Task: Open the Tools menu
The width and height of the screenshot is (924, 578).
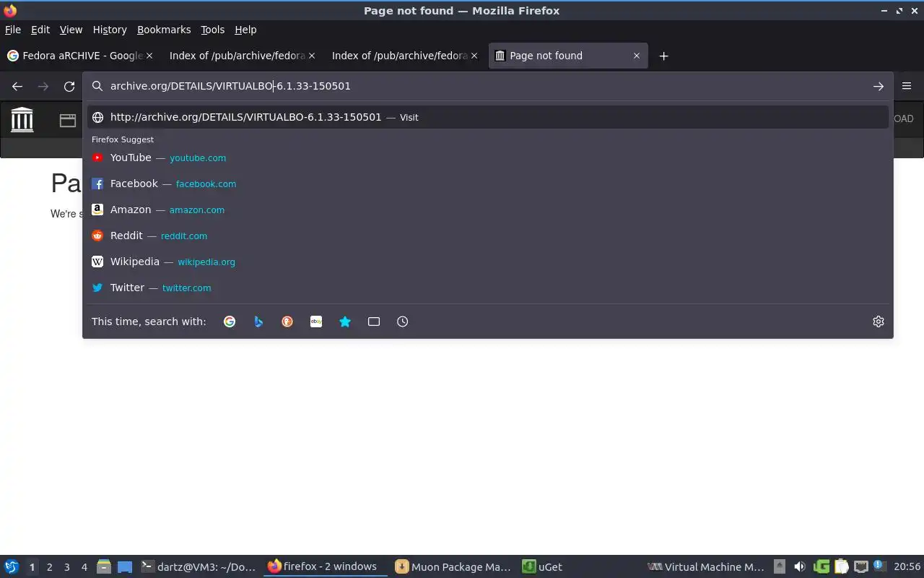Action: pos(213,30)
